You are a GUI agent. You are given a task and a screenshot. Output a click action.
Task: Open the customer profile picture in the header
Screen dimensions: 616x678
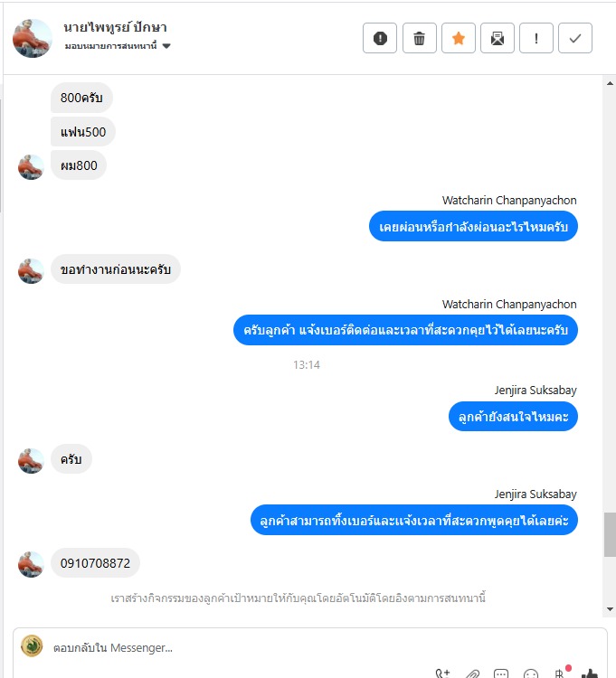(x=33, y=38)
